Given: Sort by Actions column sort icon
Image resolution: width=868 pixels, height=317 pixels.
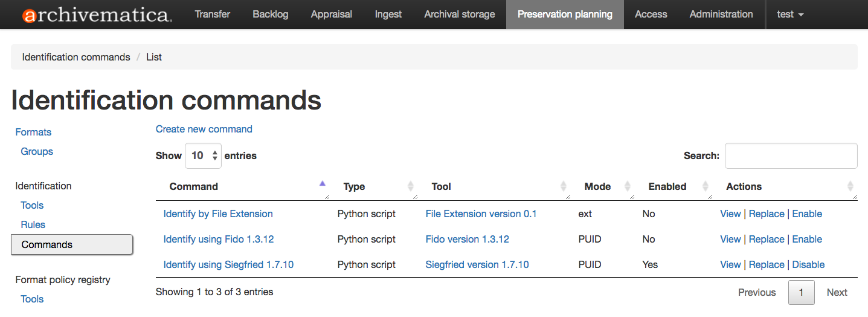Looking at the screenshot, I should coord(850,186).
